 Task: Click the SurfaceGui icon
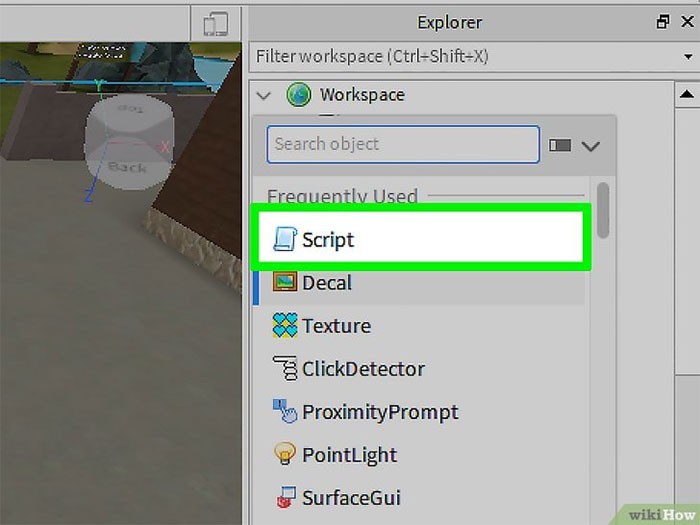286,497
